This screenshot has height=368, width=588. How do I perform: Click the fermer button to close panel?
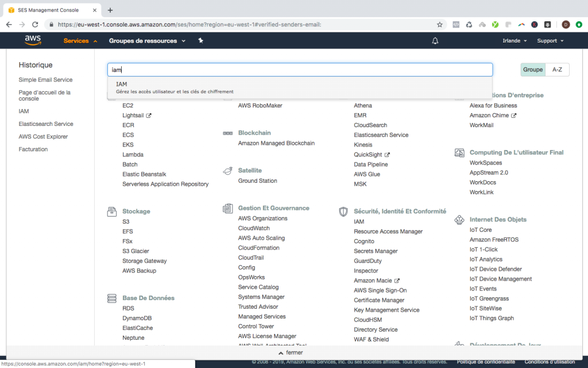coord(290,352)
